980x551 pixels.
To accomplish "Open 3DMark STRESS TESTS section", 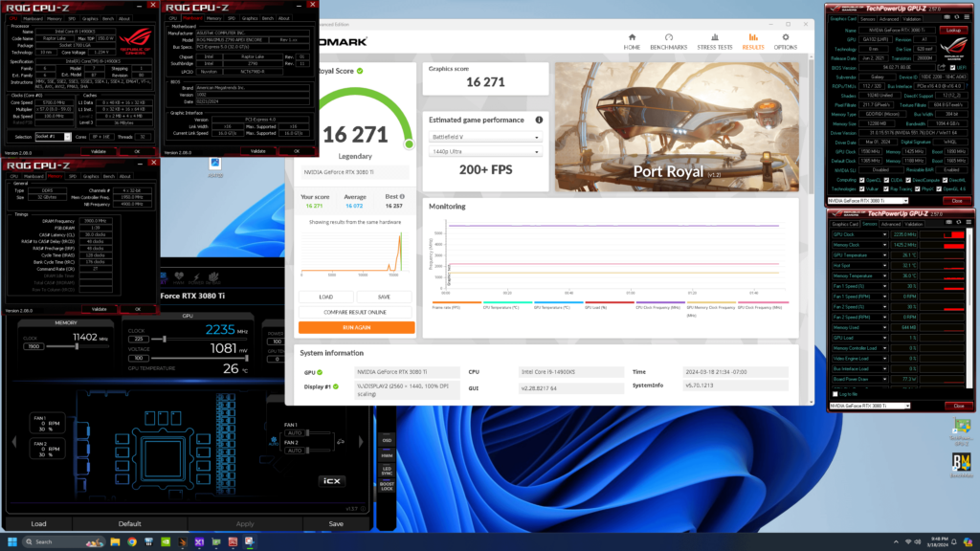I will [x=714, y=42].
